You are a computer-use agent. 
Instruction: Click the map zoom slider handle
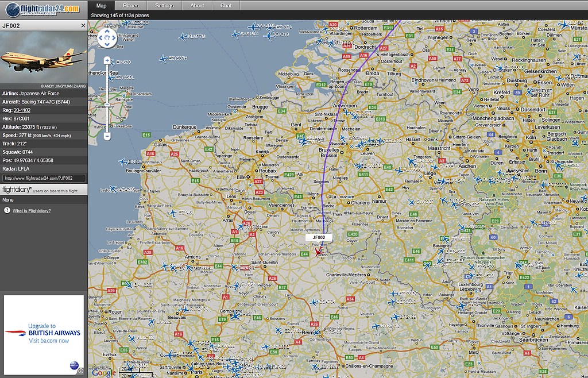pyautogui.click(x=107, y=106)
